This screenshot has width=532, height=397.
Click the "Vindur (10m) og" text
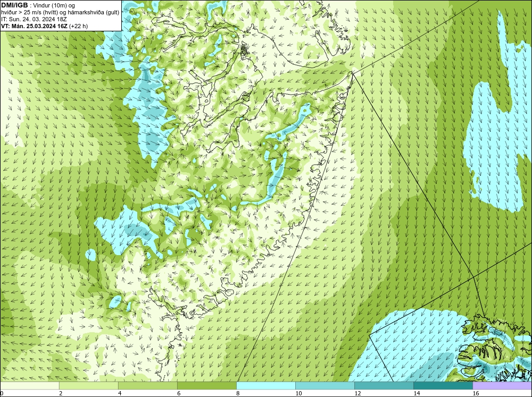click(x=54, y=5)
